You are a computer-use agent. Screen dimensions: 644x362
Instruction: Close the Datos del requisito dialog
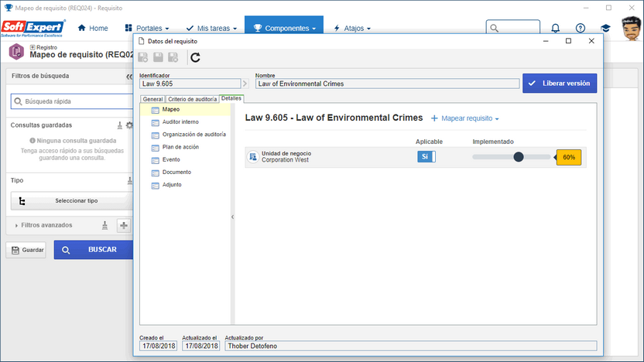tap(591, 41)
